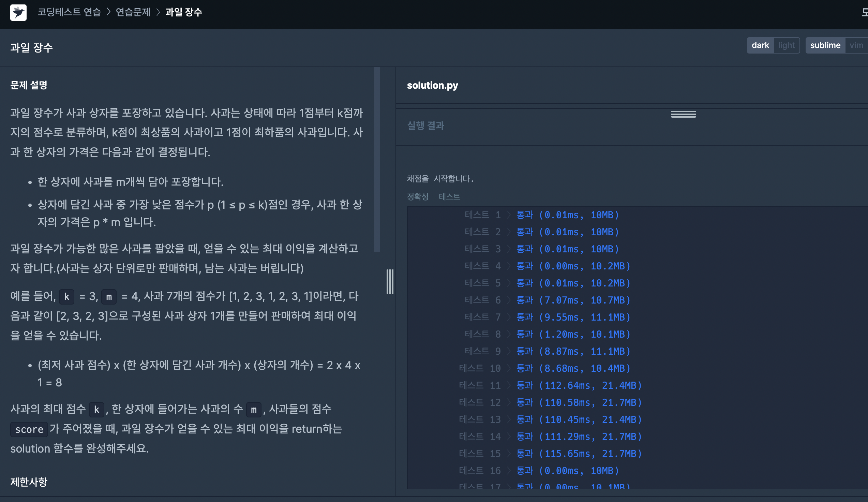Click the horizontal resize handle above 실행 결과
The width and height of the screenshot is (868, 502).
click(x=683, y=114)
